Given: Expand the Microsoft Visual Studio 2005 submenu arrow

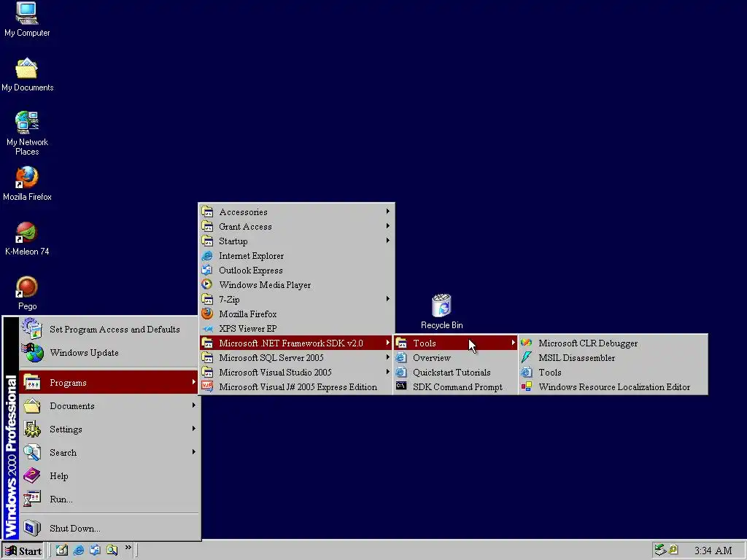Looking at the screenshot, I should pos(388,372).
